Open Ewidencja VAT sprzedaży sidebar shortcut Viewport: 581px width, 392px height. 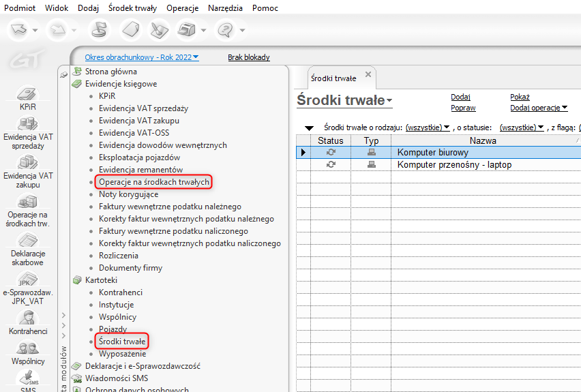point(29,133)
